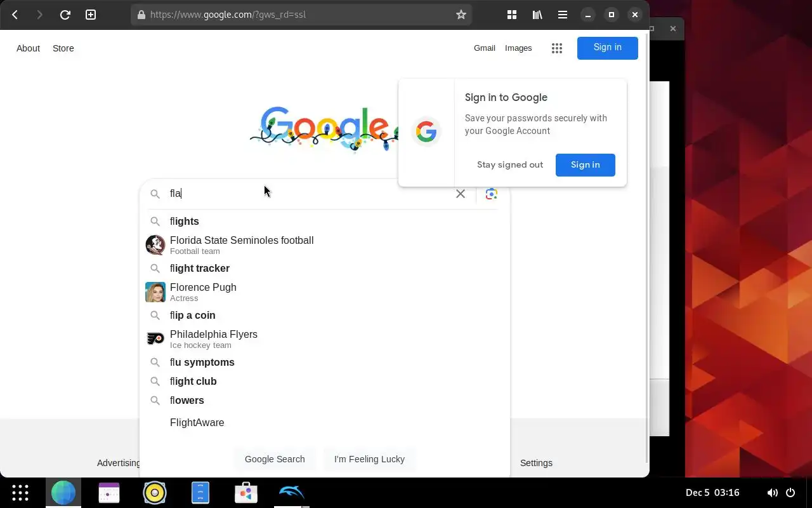This screenshot has height=508, width=812.
Task: Click into the Google search field
Action: pyautogui.click(x=310, y=194)
